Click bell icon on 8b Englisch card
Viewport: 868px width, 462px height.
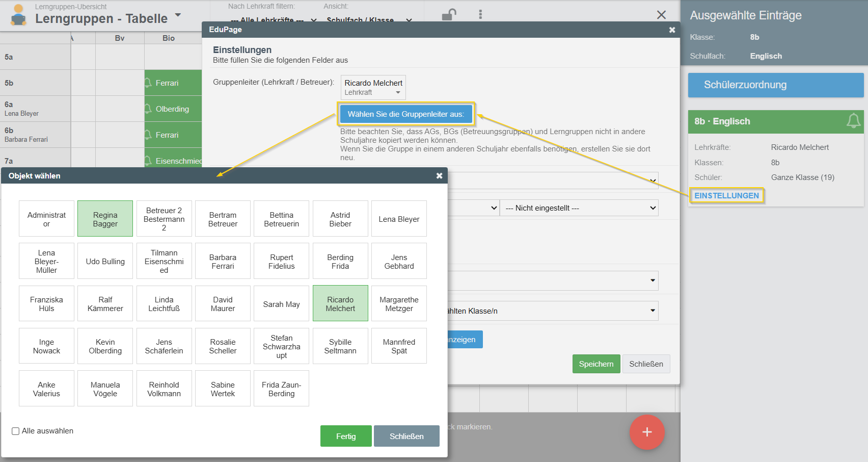pyautogui.click(x=854, y=121)
